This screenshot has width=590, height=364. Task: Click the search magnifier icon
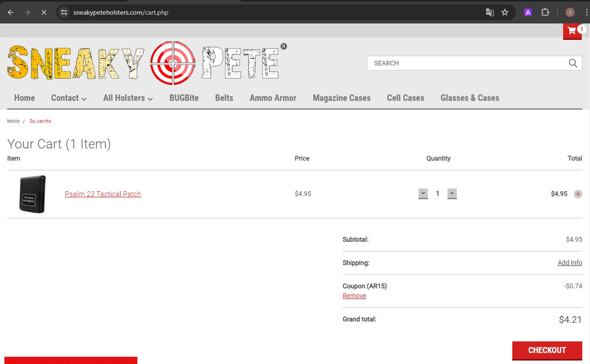pos(573,63)
